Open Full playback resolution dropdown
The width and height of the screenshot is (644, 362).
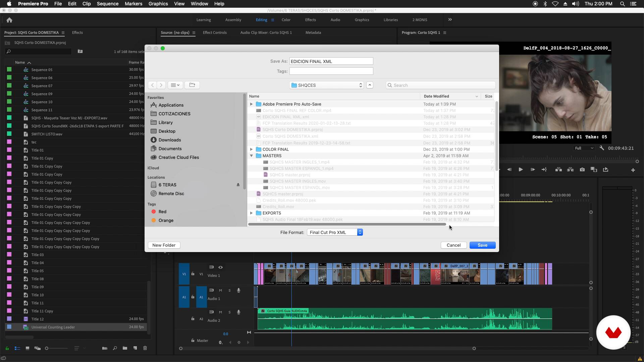(584, 148)
